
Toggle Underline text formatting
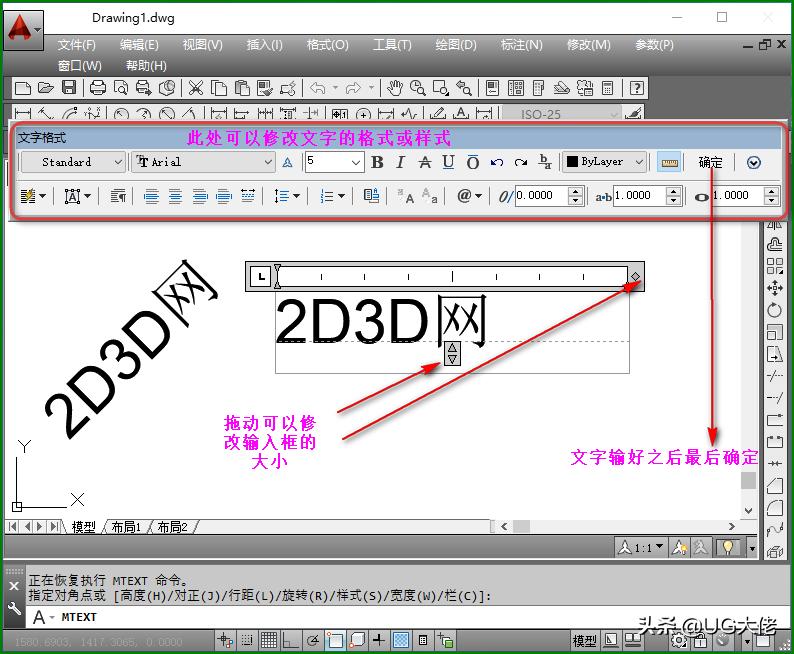(448, 162)
